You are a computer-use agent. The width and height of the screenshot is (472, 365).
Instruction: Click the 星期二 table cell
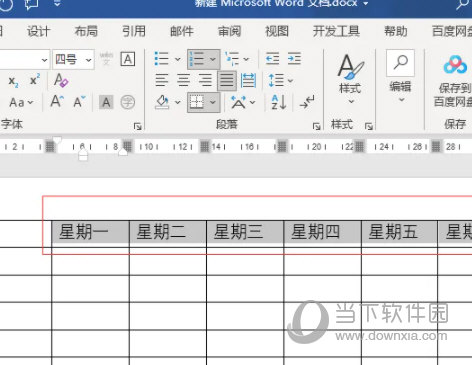(168, 233)
